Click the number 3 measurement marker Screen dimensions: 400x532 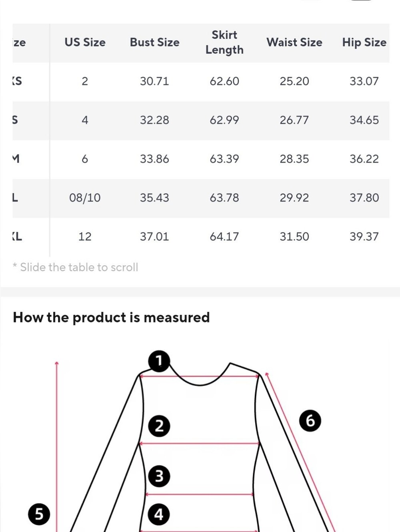159,476
